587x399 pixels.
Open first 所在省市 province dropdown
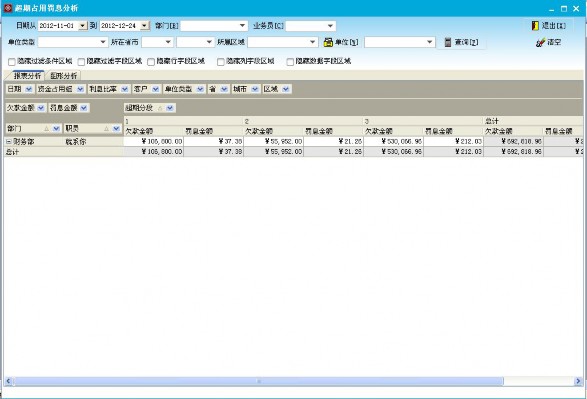pos(168,42)
